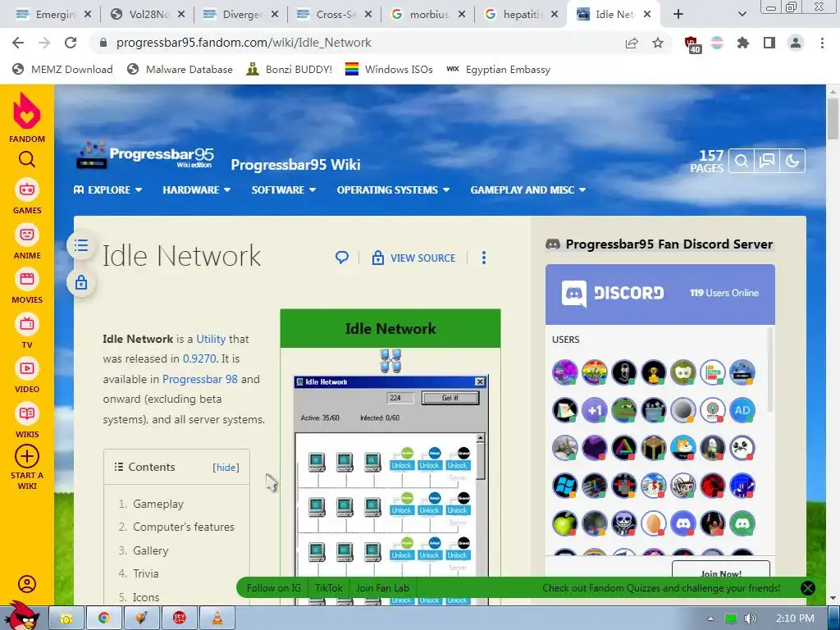Dismiss the green Fandom Quizzes banner
The height and width of the screenshot is (630, 840).
(808, 588)
